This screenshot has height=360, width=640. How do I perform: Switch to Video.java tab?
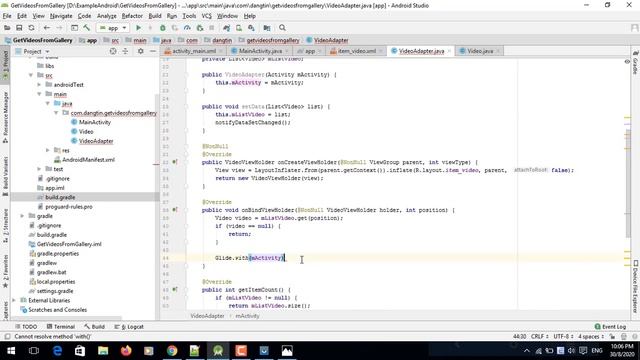pos(480,51)
